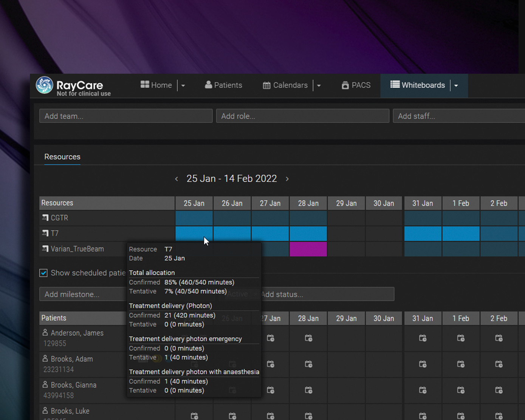
Task: Uncheck the Show scheduled patients checkbox
Action: click(x=43, y=273)
